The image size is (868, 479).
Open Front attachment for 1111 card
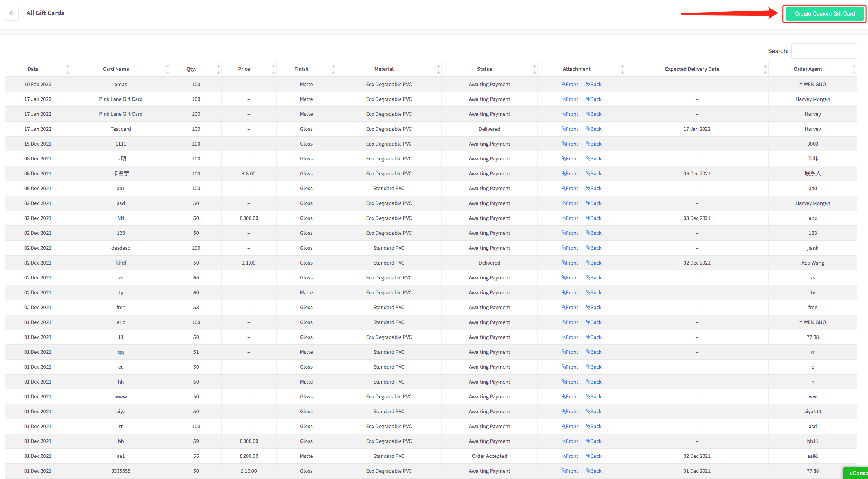[570, 144]
